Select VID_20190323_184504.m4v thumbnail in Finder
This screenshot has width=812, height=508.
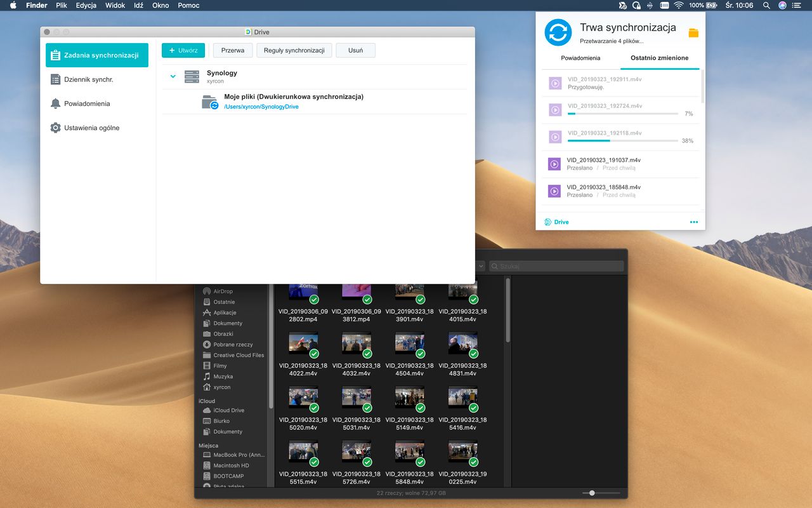(410, 343)
